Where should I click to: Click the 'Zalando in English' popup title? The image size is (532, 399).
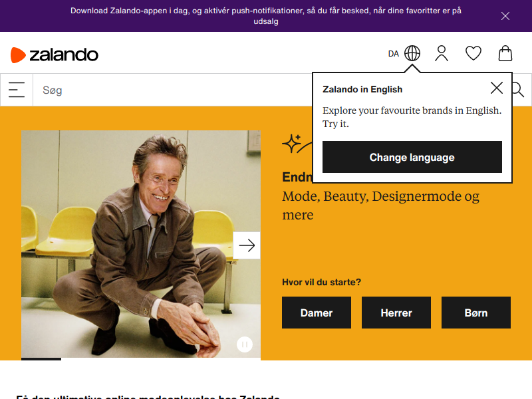coord(362,89)
